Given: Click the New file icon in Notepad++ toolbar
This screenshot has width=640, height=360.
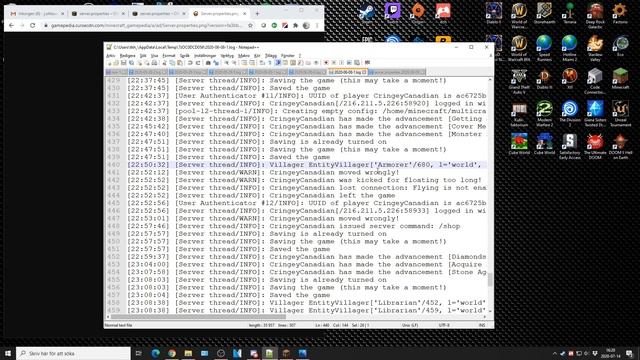Looking at the screenshot, I should (x=109, y=63).
